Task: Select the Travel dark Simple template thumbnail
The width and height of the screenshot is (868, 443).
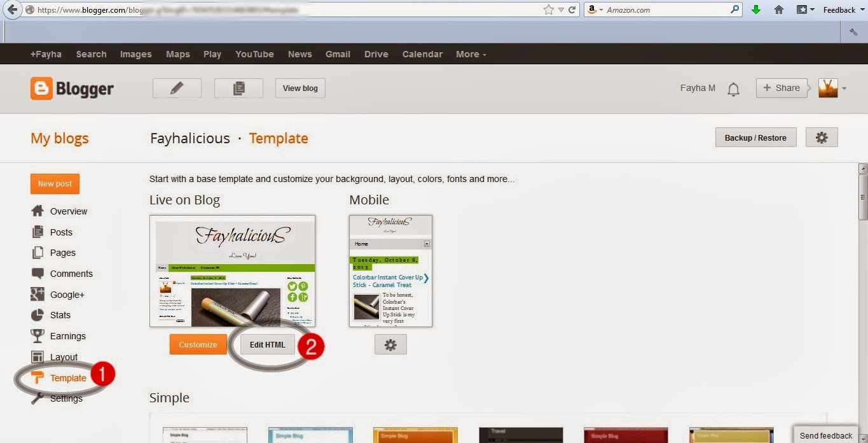Action: point(521,435)
